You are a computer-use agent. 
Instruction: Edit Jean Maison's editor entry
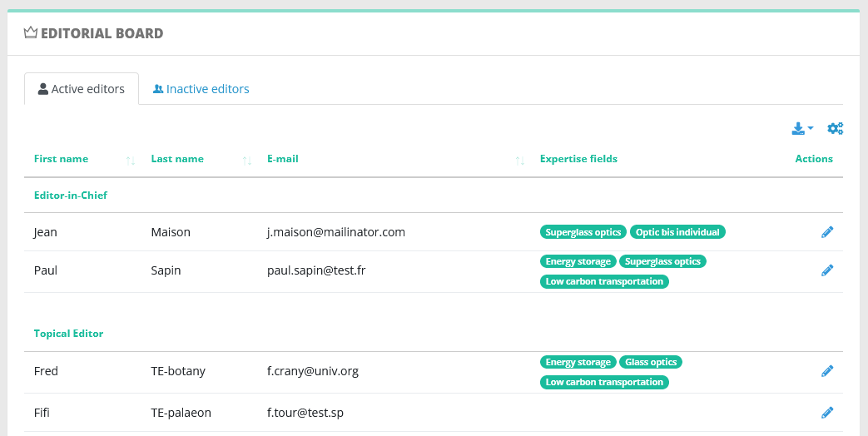point(827,232)
